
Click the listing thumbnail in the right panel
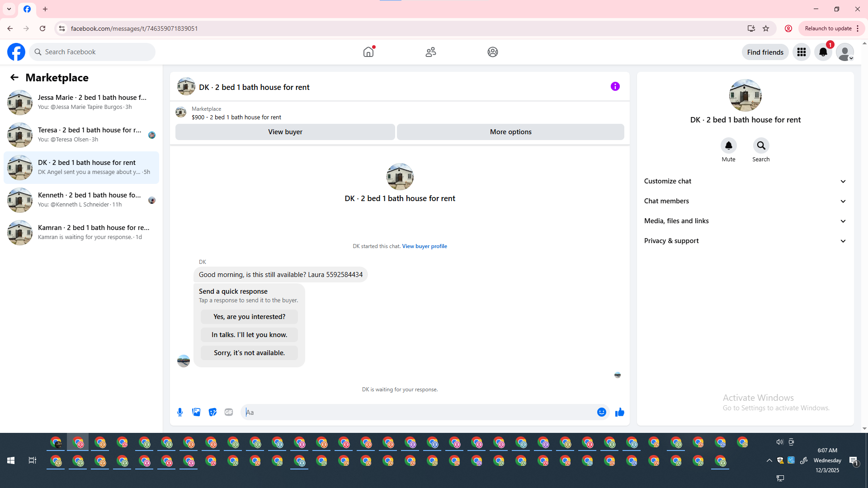point(745,95)
